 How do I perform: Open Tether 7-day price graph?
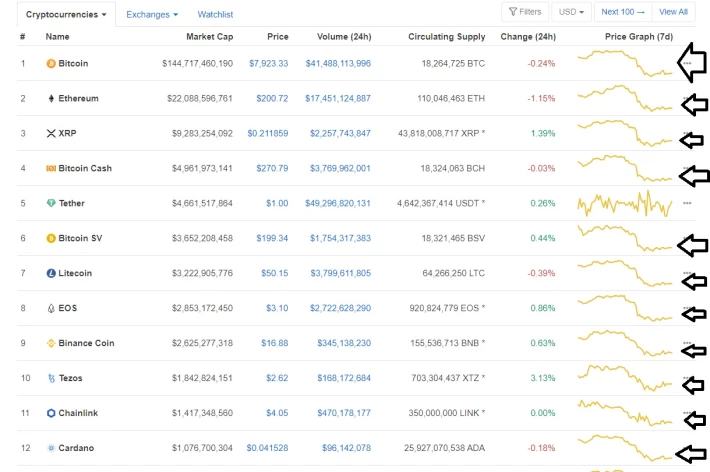[625, 203]
